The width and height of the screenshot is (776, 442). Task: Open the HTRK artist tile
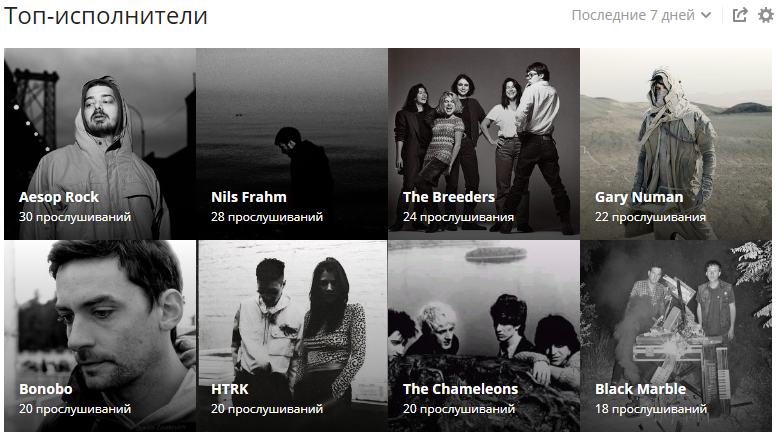(x=292, y=336)
